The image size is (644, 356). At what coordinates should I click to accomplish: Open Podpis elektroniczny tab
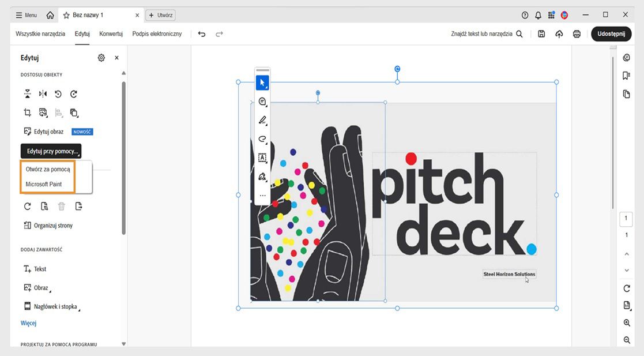157,33
